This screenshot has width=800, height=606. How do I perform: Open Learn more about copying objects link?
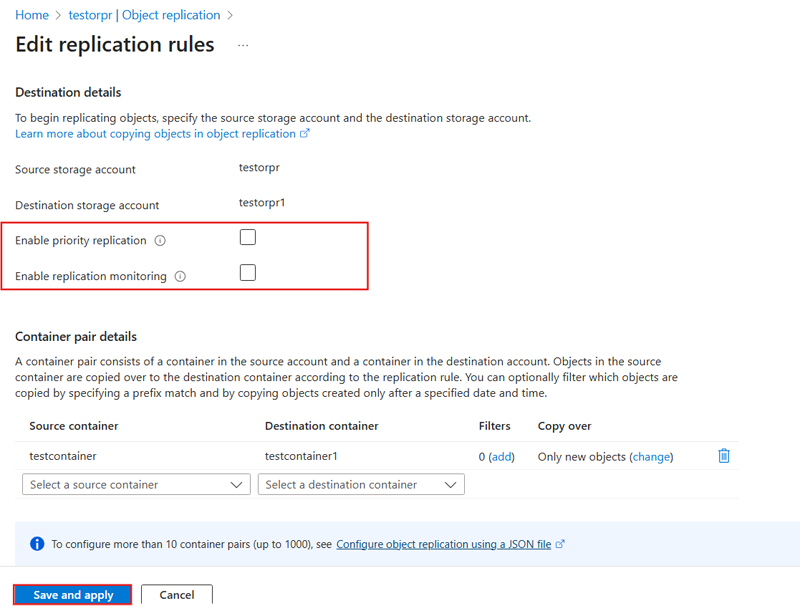coord(155,134)
